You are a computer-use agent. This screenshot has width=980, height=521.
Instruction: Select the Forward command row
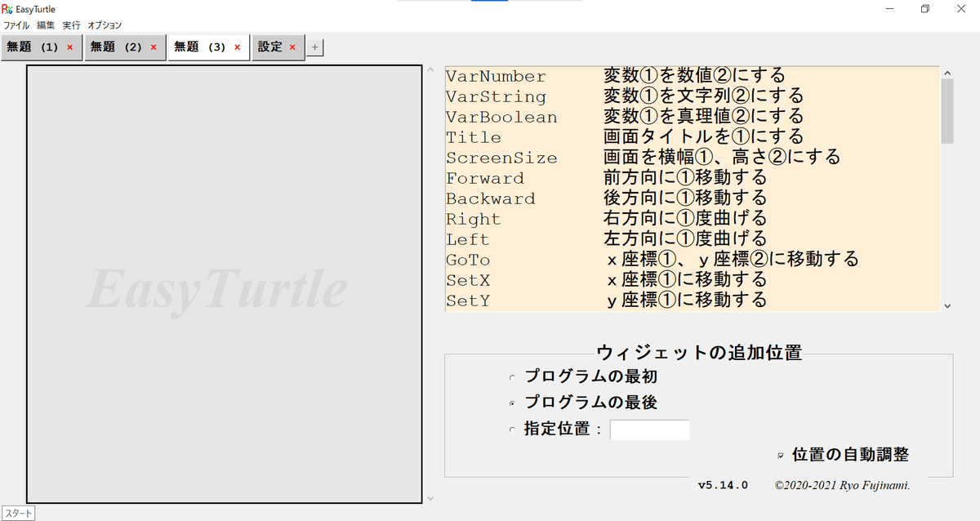[692, 179]
